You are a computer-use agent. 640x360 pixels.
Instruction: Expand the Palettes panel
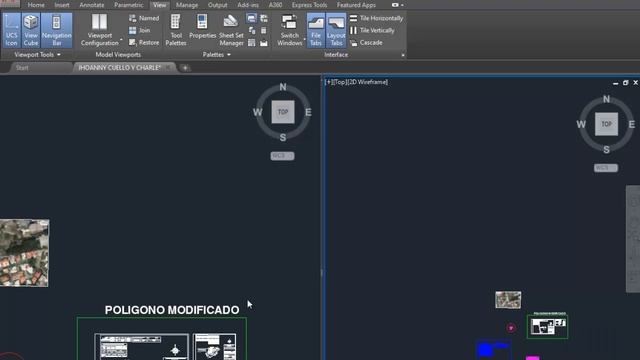[216, 54]
